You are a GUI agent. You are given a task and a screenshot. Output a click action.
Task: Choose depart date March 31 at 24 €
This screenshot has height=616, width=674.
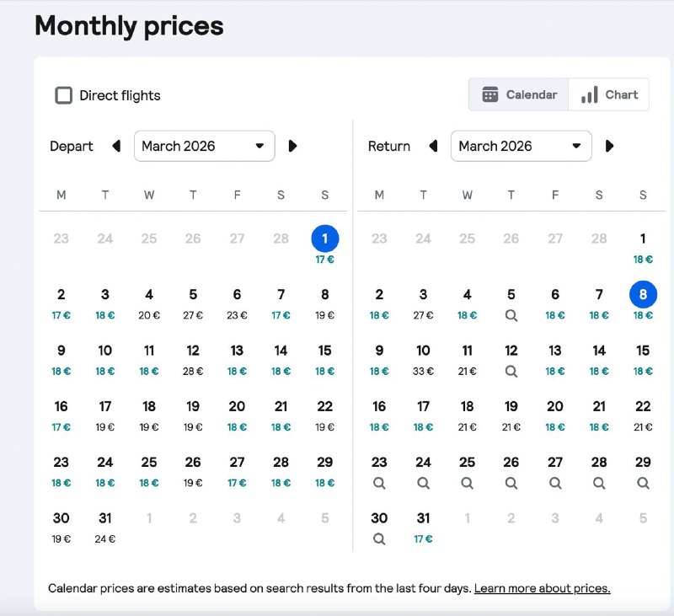(105, 526)
